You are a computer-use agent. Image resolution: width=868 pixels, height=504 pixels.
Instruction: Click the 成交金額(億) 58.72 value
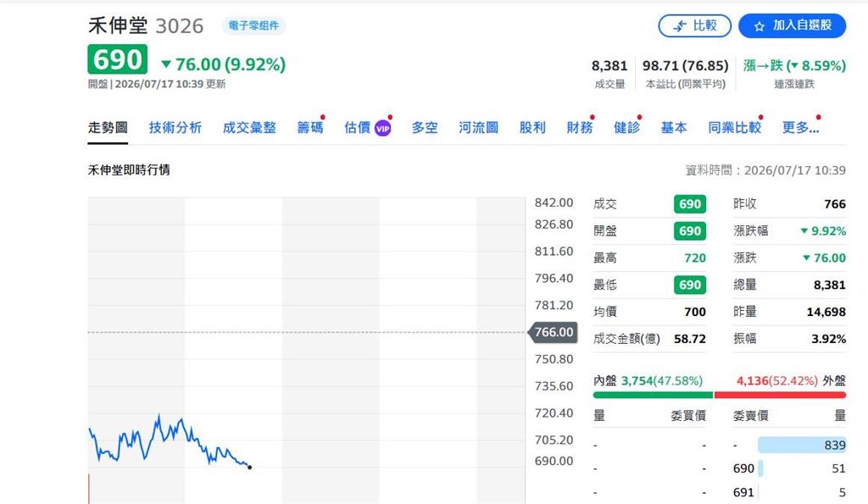point(690,339)
